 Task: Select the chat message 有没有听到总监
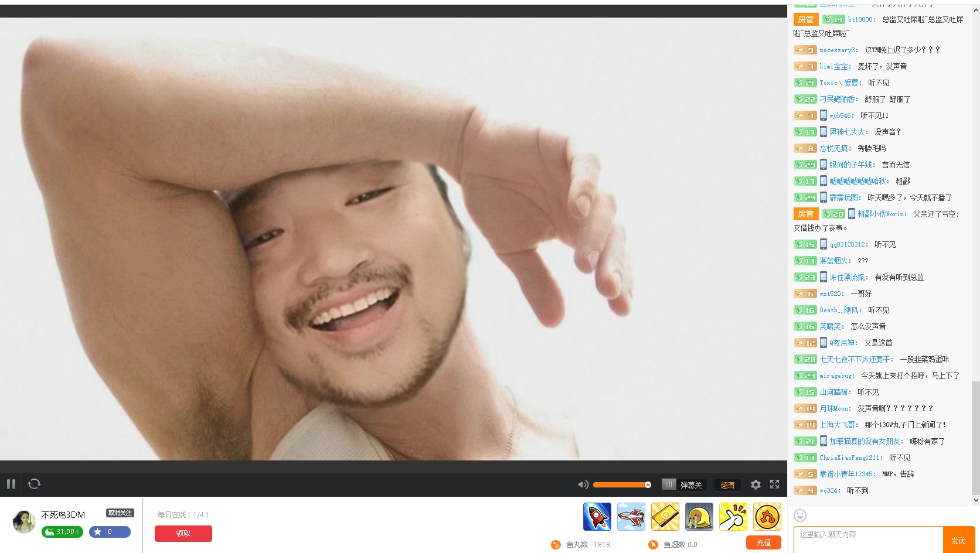click(x=899, y=277)
